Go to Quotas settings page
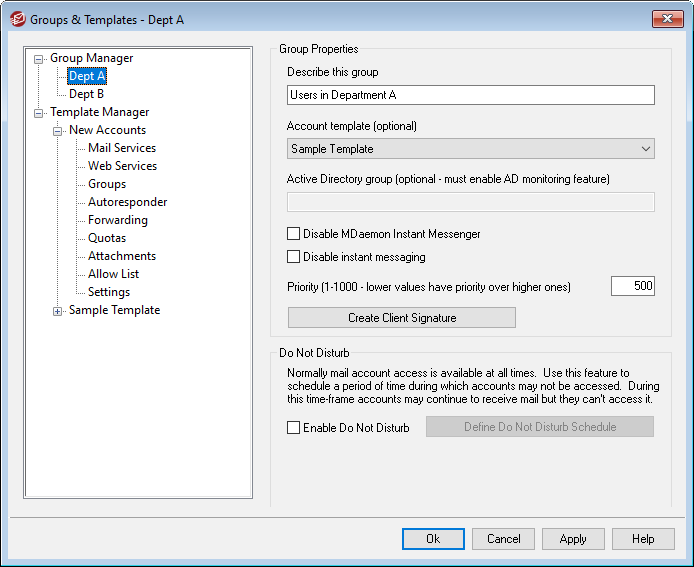This screenshot has height=567, width=694. (107, 238)
